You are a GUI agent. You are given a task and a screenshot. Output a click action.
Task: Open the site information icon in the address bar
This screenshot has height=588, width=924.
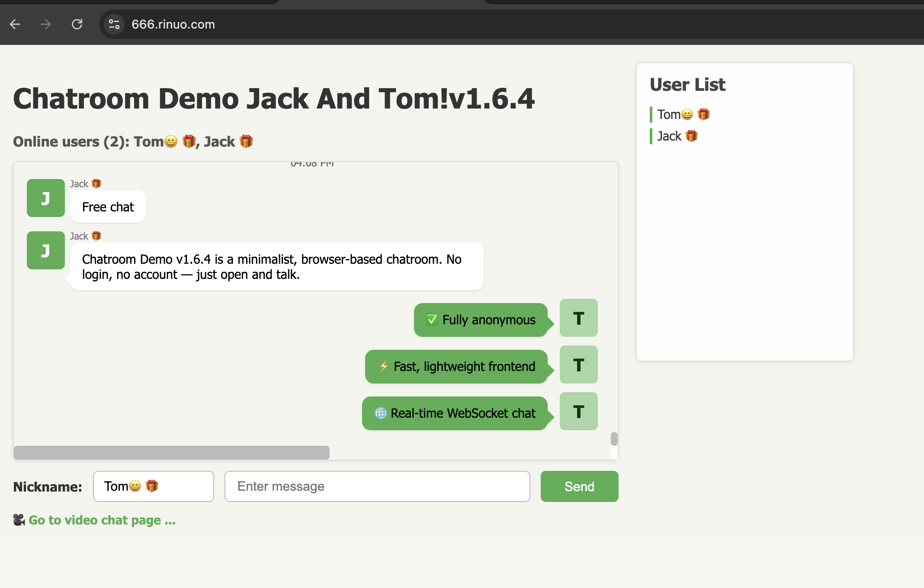[114, 24]
